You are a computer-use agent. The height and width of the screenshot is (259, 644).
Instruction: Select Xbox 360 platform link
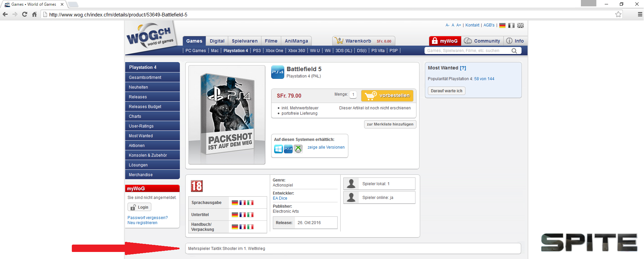[297, 51]
